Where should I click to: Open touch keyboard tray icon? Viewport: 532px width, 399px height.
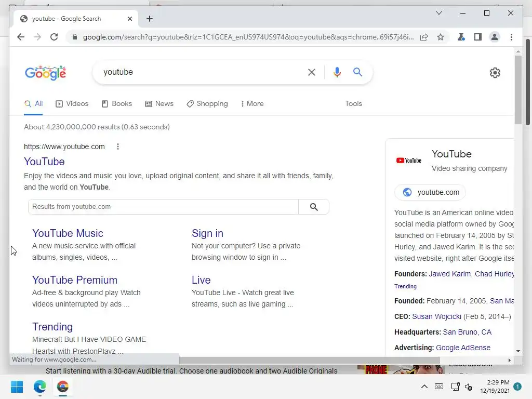[438, 386]
